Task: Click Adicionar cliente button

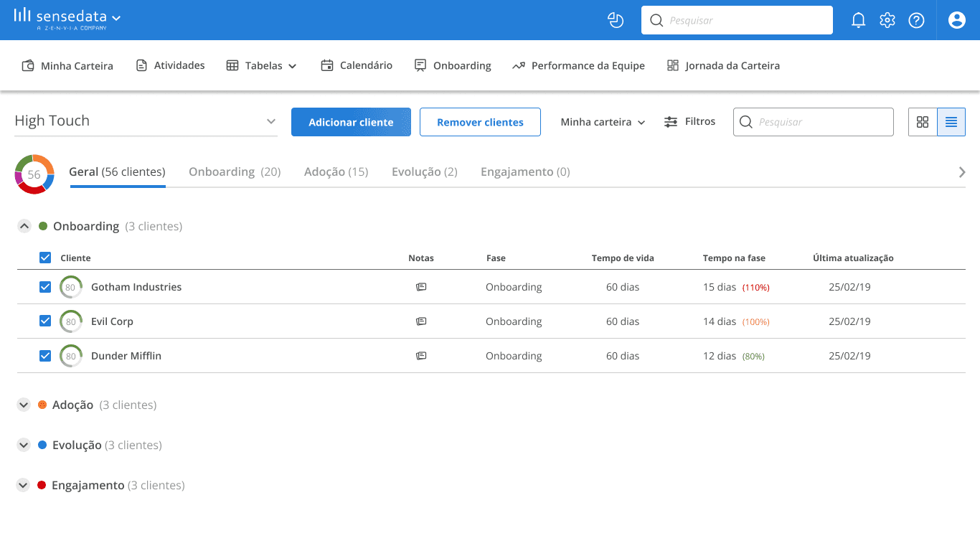Action: [x=351, y=122]
